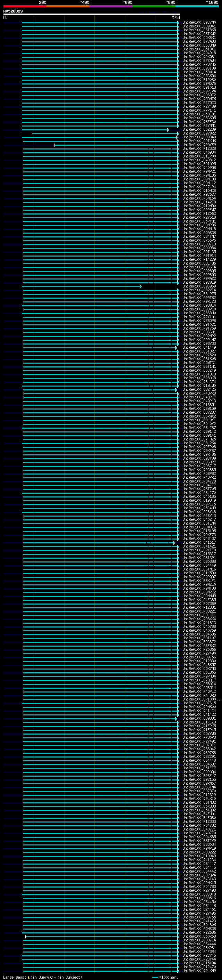Select the UniRef100_C8XPS1 entry
222x980 pixels.
tap(199, 948)
